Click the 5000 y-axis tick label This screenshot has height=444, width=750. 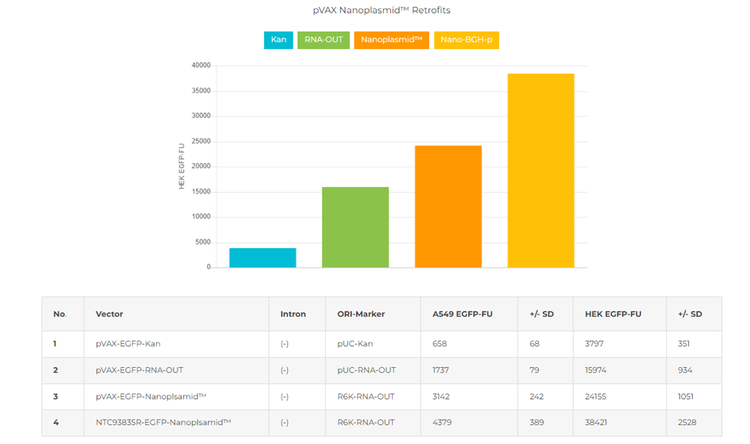(203, 242)
